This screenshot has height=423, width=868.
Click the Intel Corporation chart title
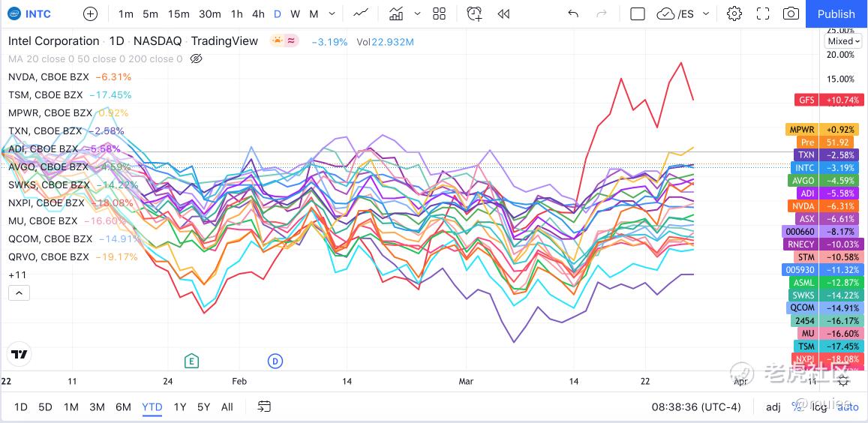click(x=54, y=41)
